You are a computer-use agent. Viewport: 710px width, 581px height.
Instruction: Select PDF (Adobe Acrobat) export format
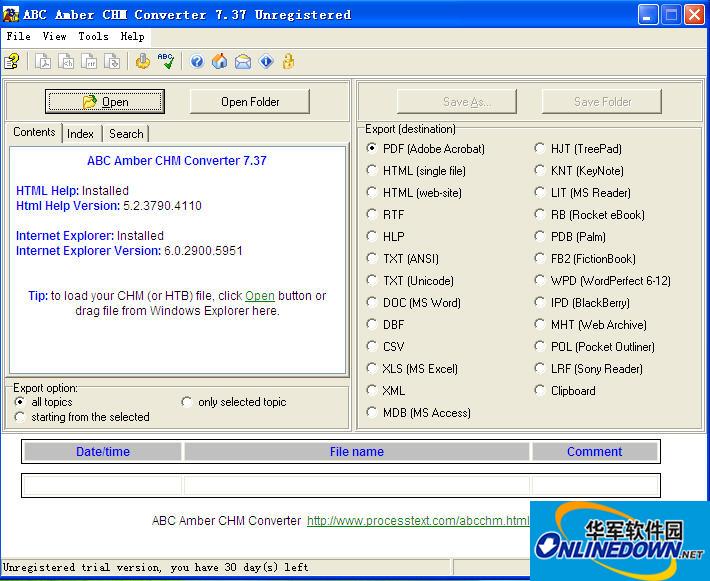[x=426, y=149]
